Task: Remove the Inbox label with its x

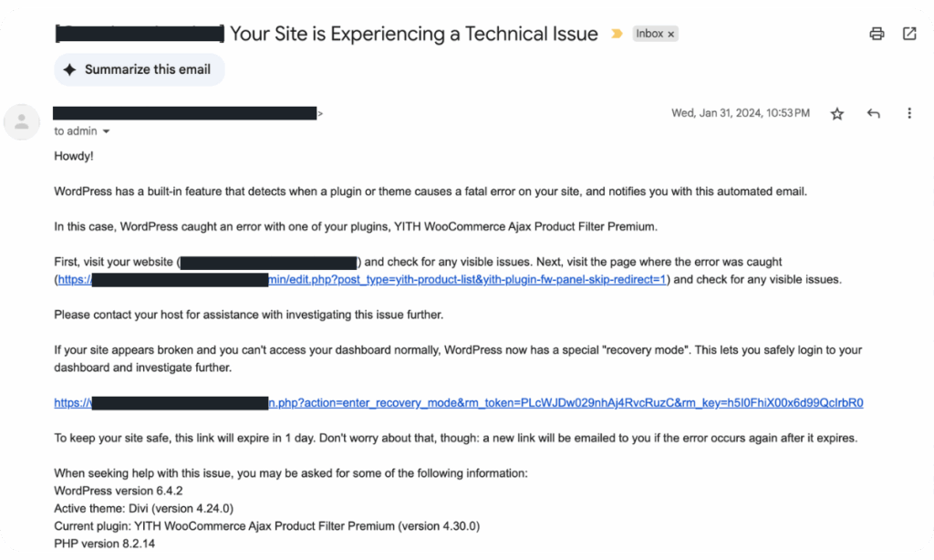Action: tap(669, 33)
